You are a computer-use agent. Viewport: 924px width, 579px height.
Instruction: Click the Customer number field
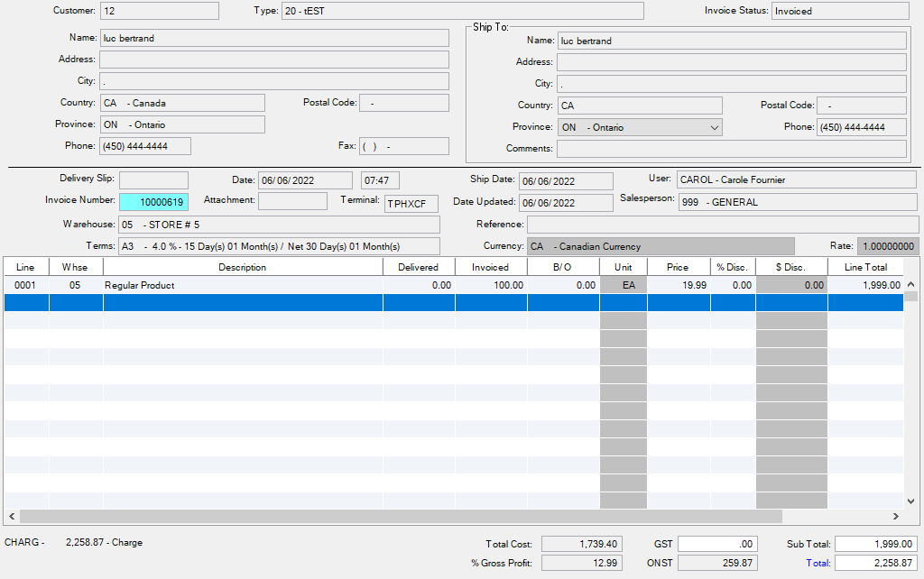coord(159,11)
